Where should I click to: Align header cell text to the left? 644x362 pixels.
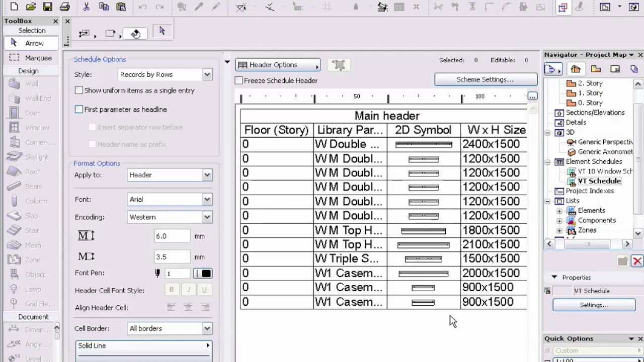[x=172, y=307]
